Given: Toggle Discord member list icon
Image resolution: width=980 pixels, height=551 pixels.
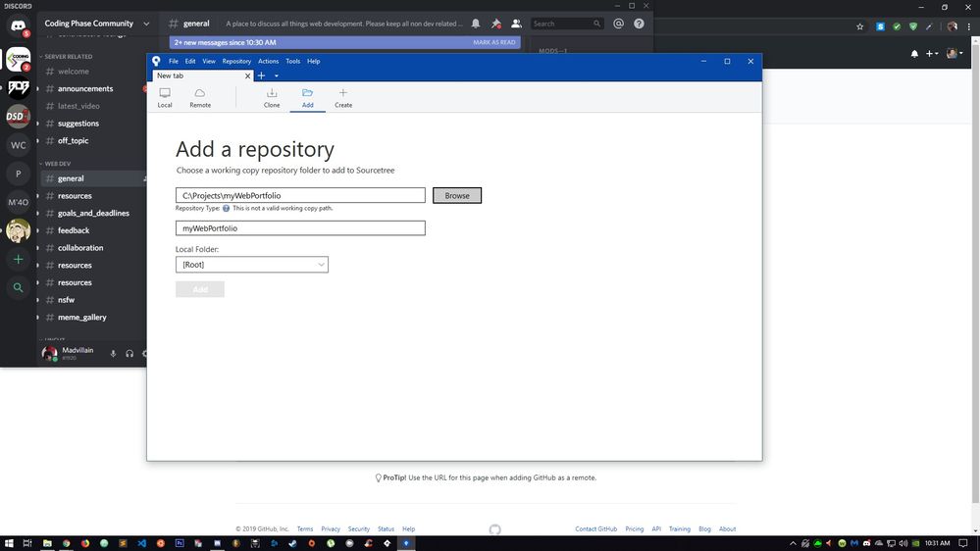Looking at the screenshot, I should click(x=516, y=24).
